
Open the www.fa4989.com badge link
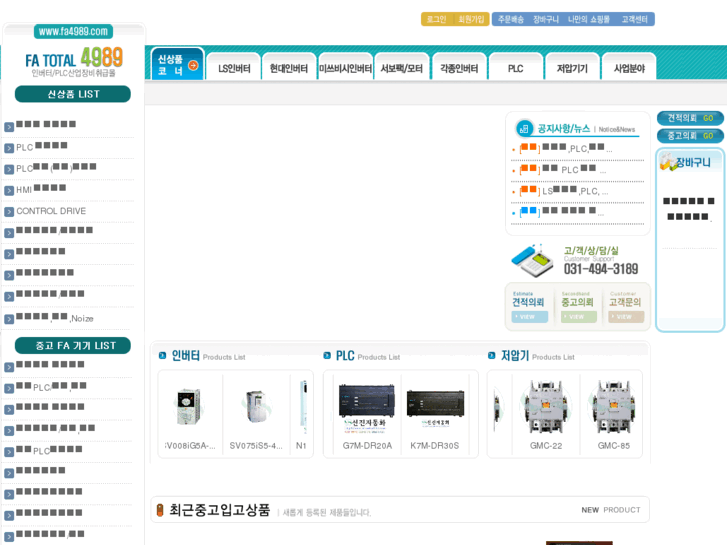(73, 32)
